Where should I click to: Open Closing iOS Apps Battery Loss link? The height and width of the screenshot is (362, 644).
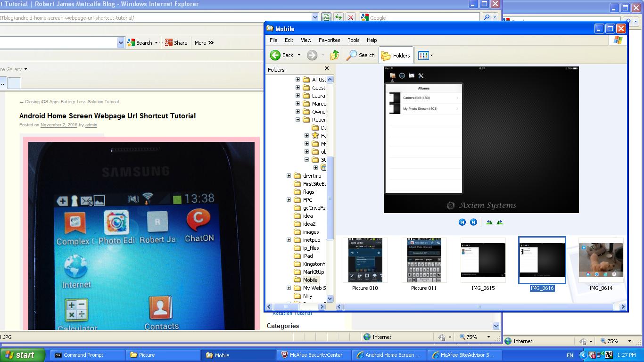[x=72, y=102]
